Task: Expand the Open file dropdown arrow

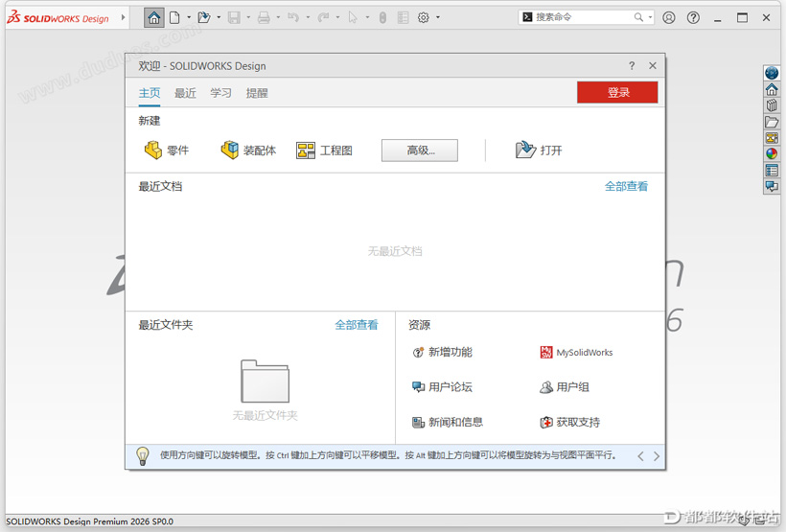Action: 219,17
